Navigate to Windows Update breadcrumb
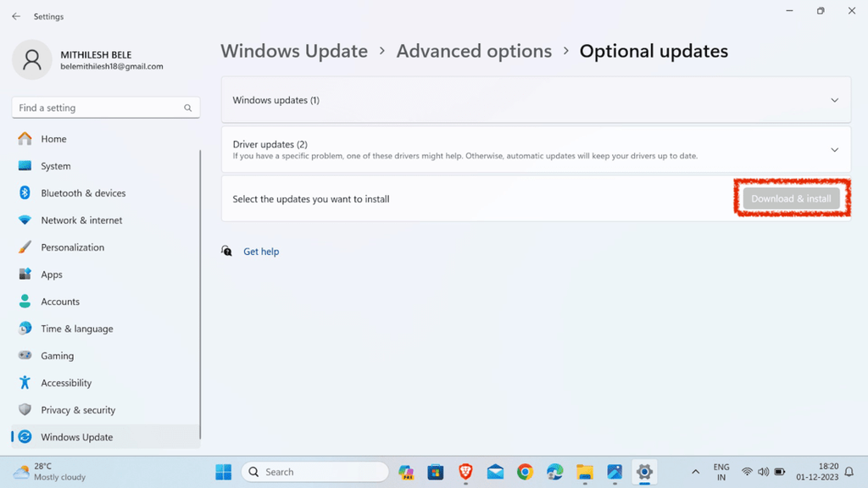 tap(294, 51)
